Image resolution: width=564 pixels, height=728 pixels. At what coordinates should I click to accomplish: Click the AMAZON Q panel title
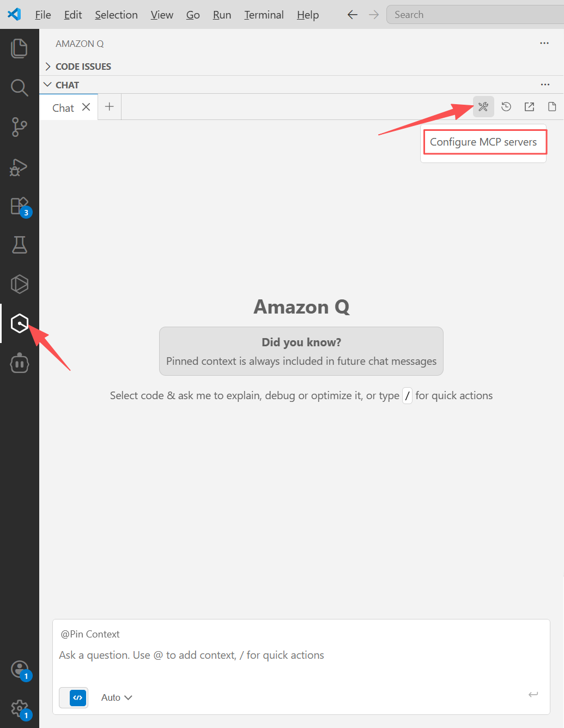tap(80, 44)
